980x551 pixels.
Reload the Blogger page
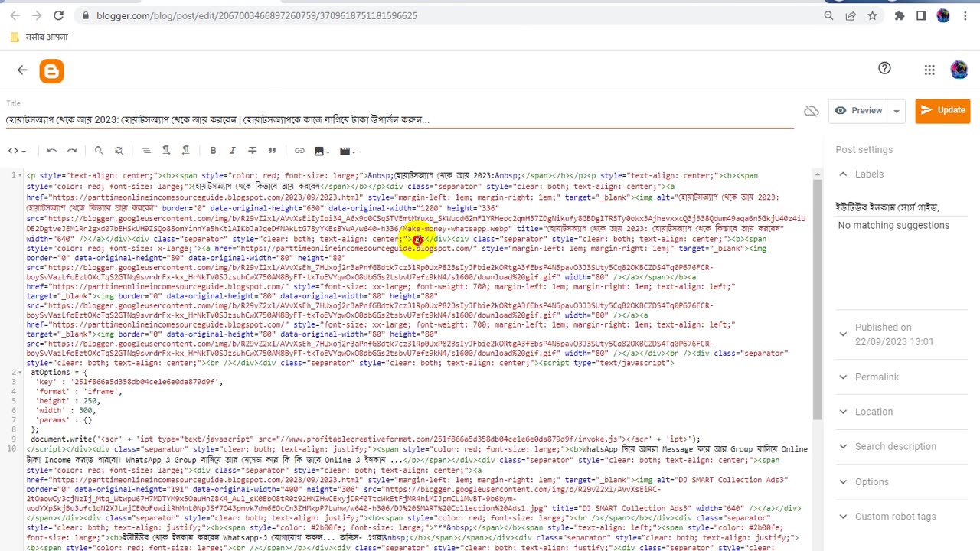[58, 15]
